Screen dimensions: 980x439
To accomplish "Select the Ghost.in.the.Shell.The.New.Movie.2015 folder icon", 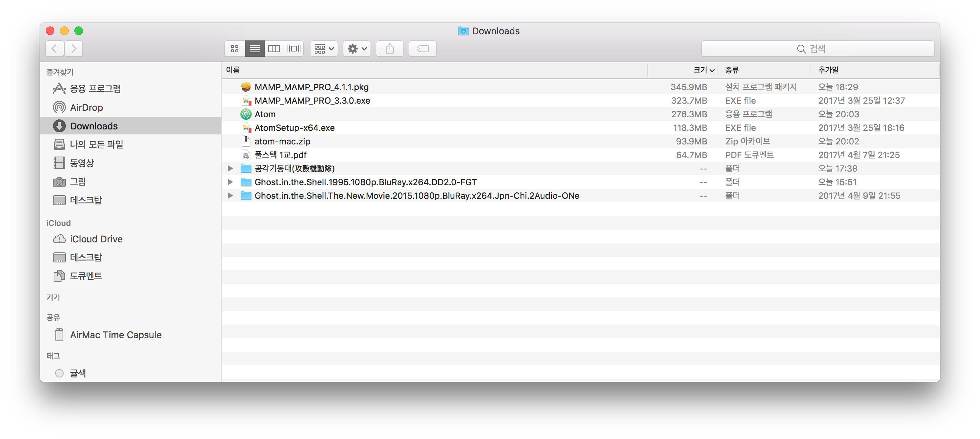I will 246,196.
